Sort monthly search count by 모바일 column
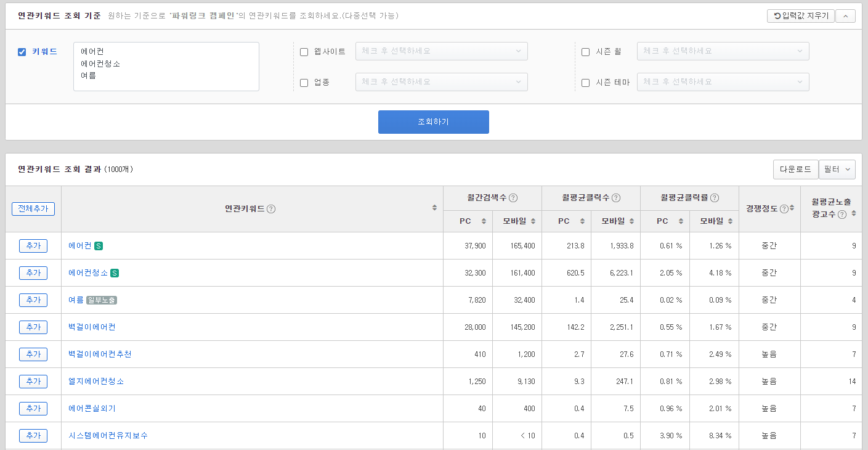The width and height of the screenshot is (868, 450). pyautogui.click(x=533, y=221)
